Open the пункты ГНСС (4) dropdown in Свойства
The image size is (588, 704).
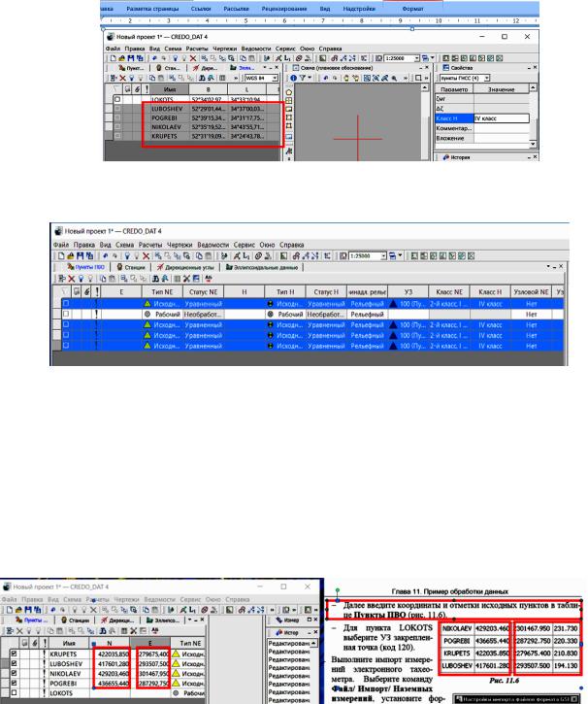[487, 78]
